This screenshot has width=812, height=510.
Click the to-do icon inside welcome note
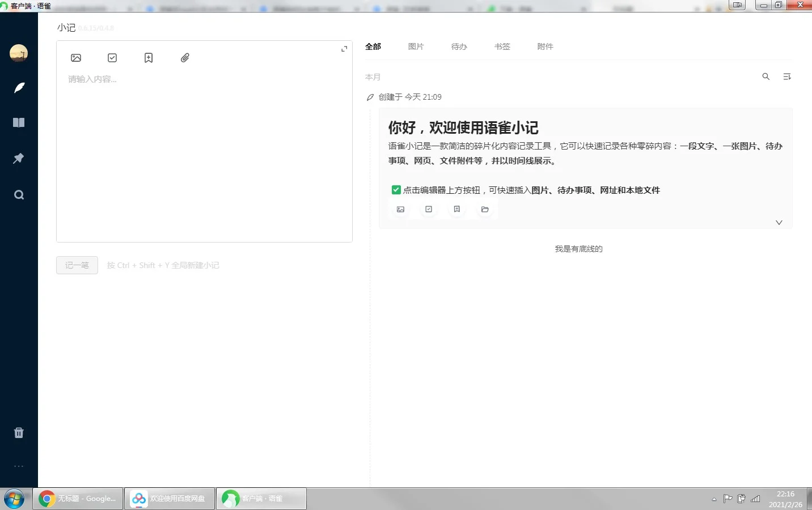tap(429, 209)
